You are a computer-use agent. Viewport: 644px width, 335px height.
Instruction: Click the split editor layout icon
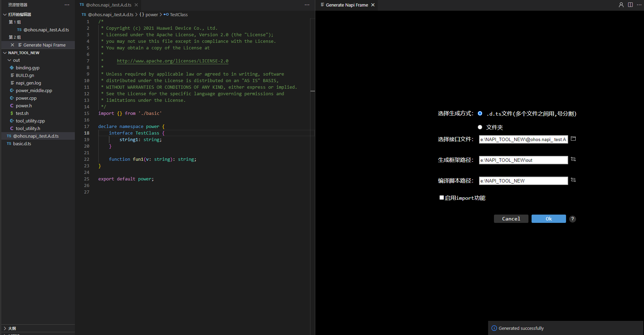coord(630,5)
